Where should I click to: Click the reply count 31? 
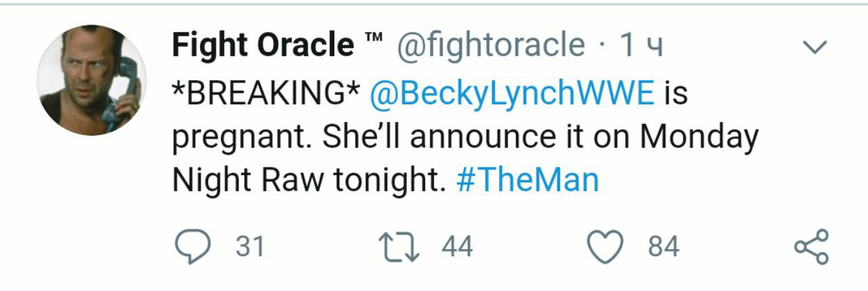tap(250, 246)
